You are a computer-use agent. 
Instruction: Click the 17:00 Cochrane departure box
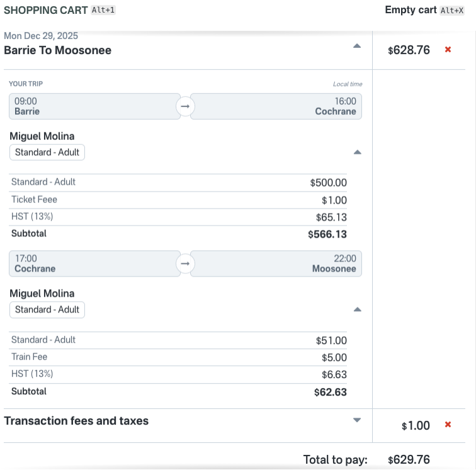click(x=94, y=264)
